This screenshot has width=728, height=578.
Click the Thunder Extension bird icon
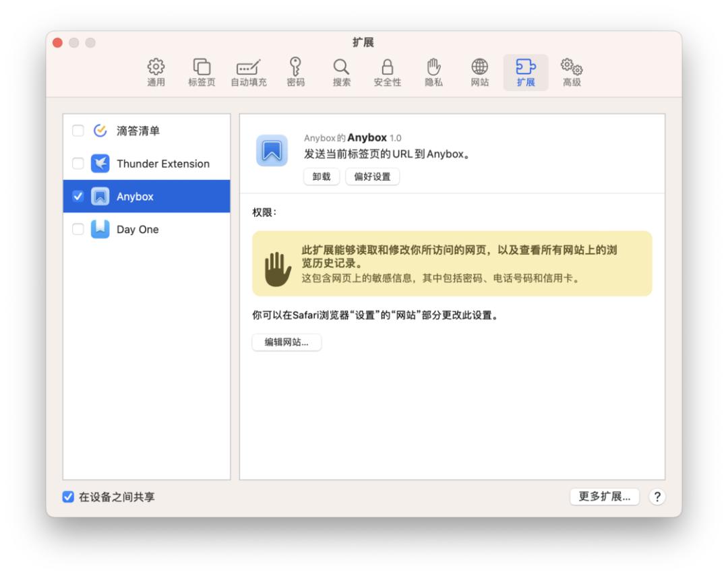click(100, 164)
